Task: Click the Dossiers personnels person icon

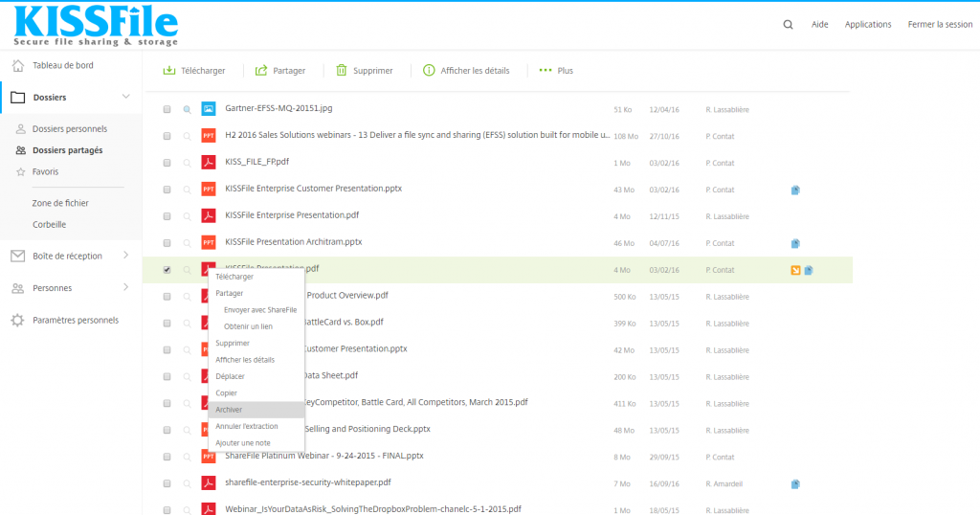Action: (21, 129)
